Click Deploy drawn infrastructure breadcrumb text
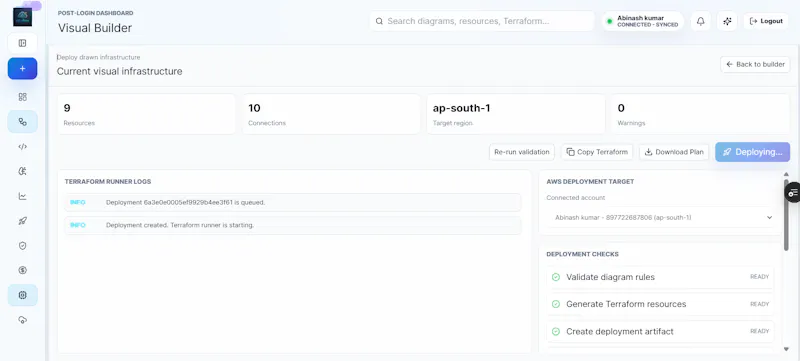 point(98,58)
